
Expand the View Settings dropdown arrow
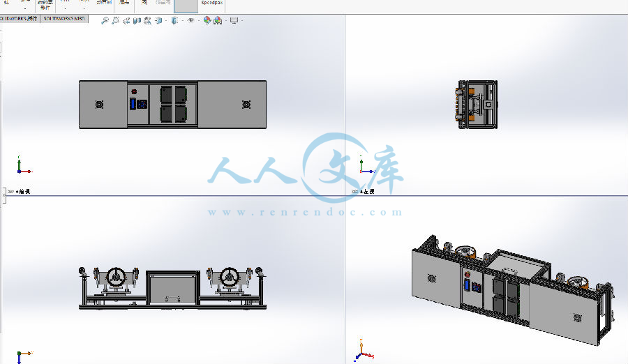click(242, 21)
